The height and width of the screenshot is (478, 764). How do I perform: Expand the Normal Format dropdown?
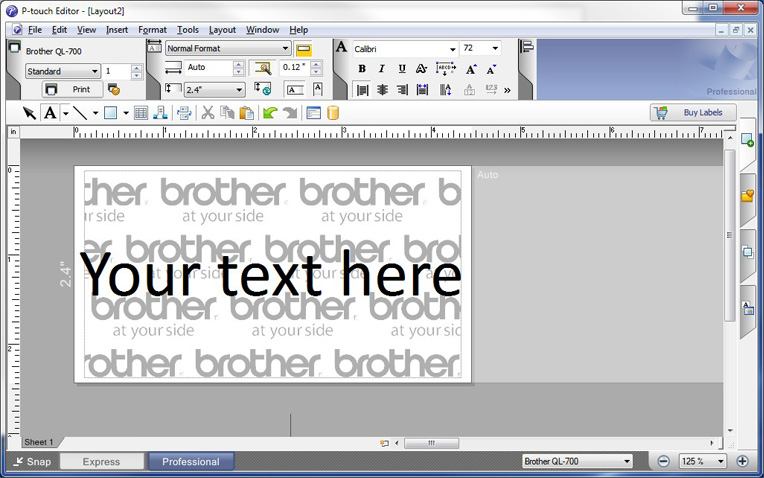point(285,49)
